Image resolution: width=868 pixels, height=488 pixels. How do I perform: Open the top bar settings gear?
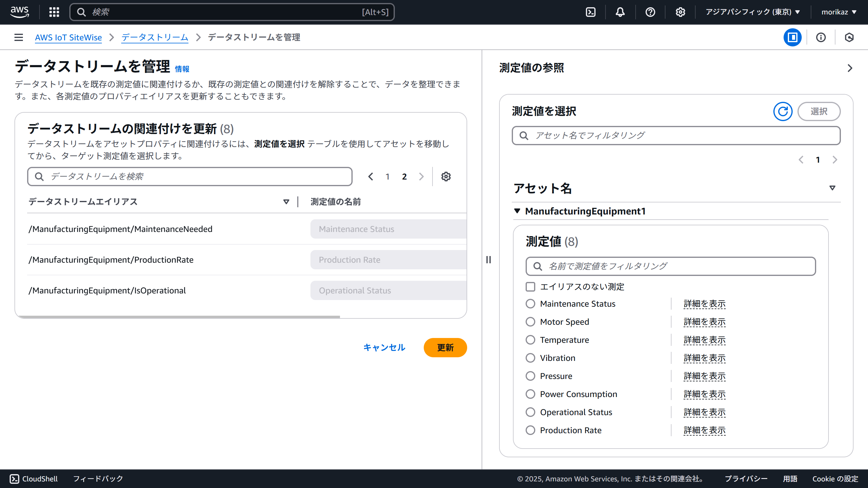coord(680,12)
